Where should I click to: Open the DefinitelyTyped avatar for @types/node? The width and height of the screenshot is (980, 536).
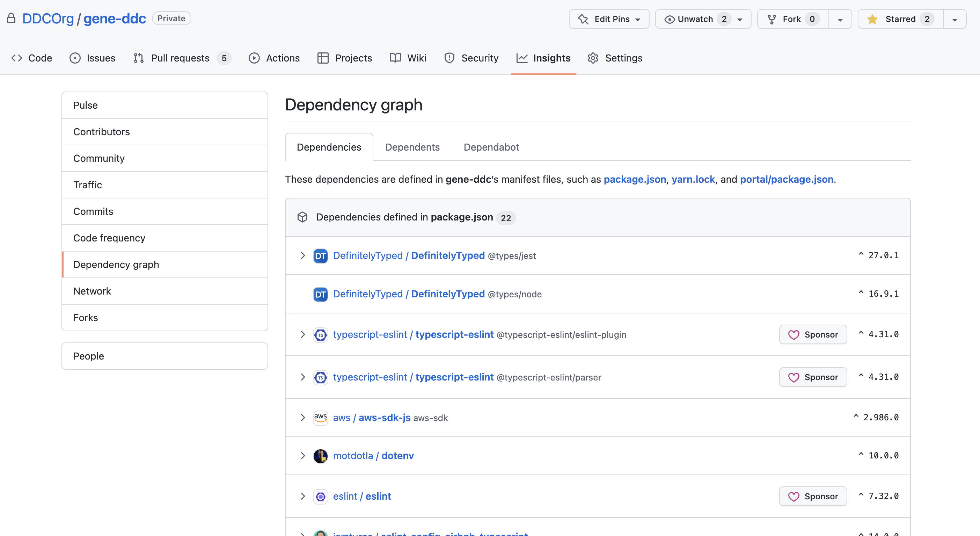point(320,294)
